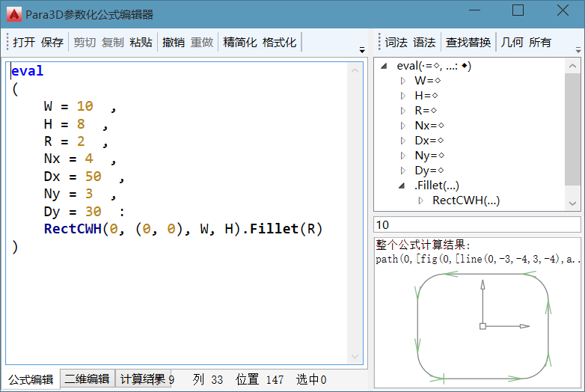
Task: Expand the H= tree node
Action: click(403, 96)
